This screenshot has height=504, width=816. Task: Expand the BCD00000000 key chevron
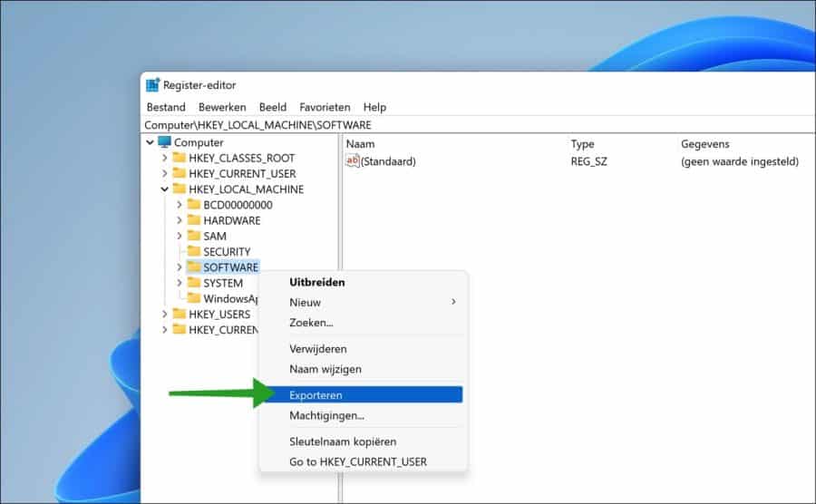pyautogui.click(x=179, y=204)
